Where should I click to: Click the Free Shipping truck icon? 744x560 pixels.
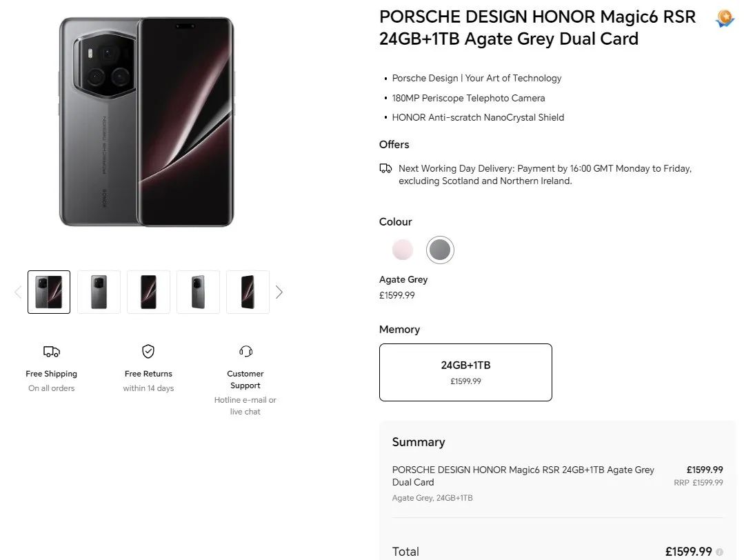[x=51, y=352]
